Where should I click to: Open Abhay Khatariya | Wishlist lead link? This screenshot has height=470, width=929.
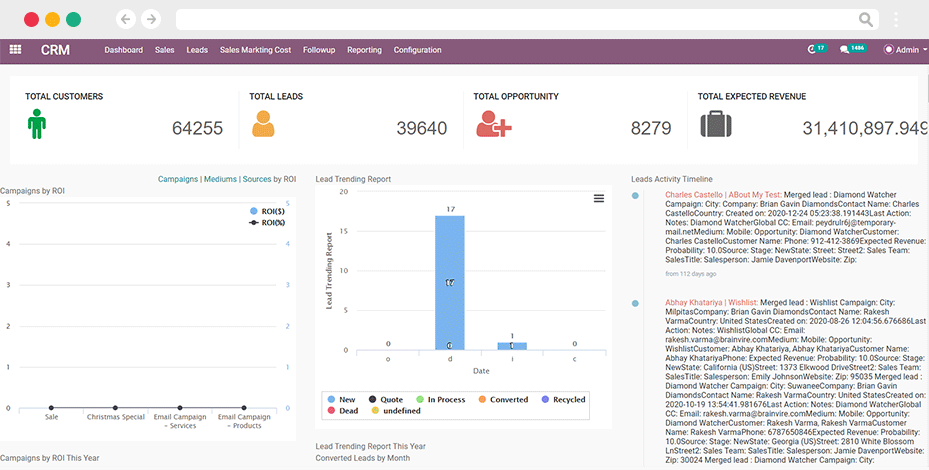point(711,302)
